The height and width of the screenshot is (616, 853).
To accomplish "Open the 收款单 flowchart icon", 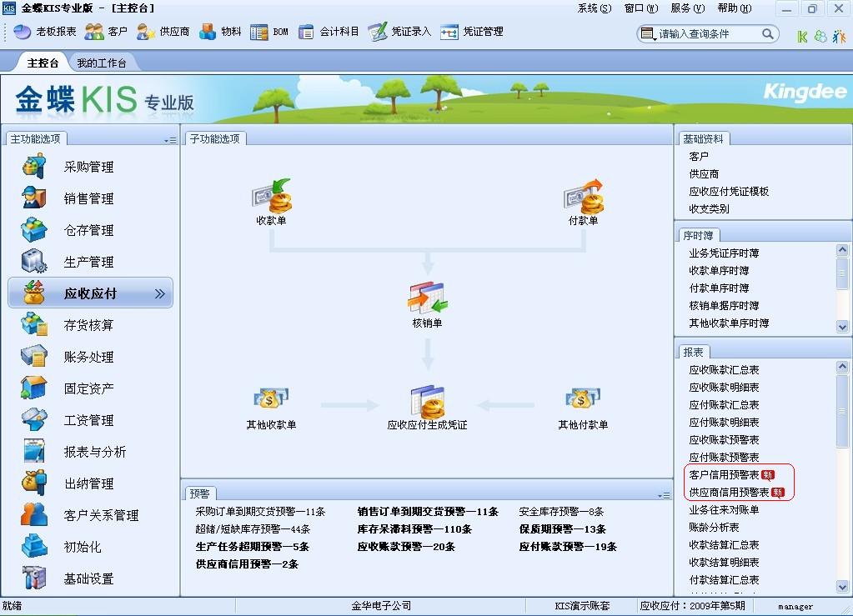I will click(x=272, y=196).
